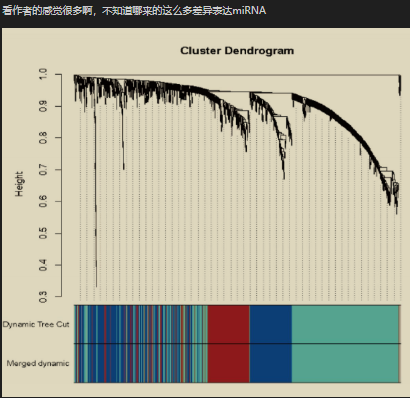This screenshot has width=410, height=398.
Task: Click the 0.8 axis tick label
Action: tap(43, 138)
